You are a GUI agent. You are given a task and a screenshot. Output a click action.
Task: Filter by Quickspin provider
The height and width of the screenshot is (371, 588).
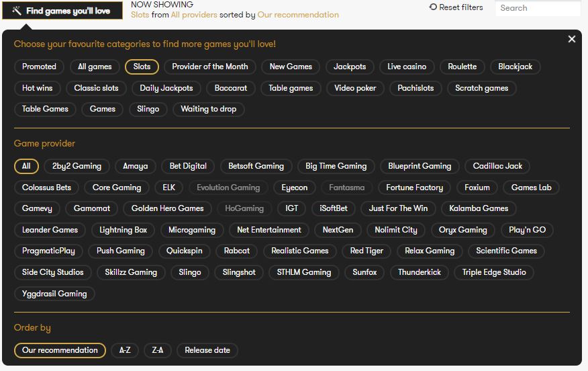pos(184,251)
